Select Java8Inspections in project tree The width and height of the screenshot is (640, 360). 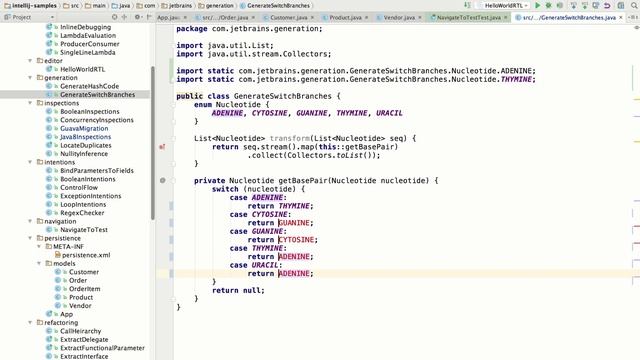click(x=85, y=137)
